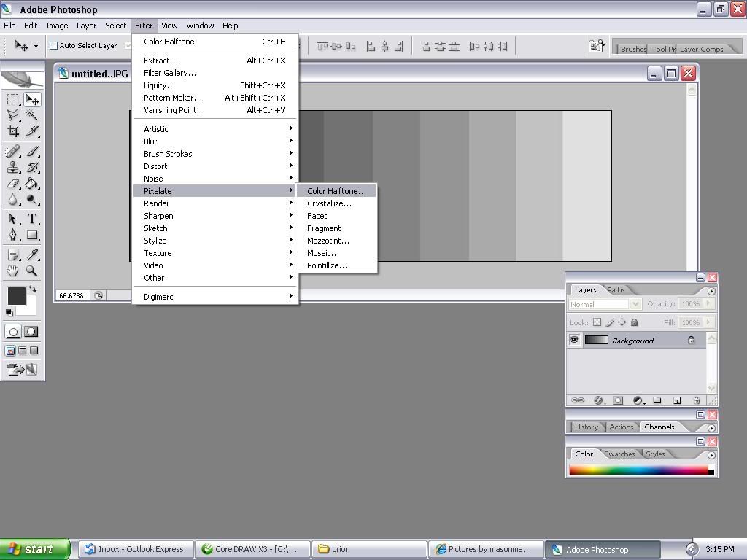747x560 pixels.
Task: Select the Healing Brush tool
Action: pos(13,152)
